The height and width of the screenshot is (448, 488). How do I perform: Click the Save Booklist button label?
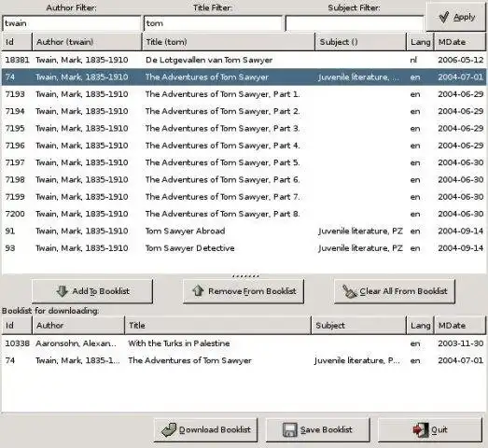[326, 430]
